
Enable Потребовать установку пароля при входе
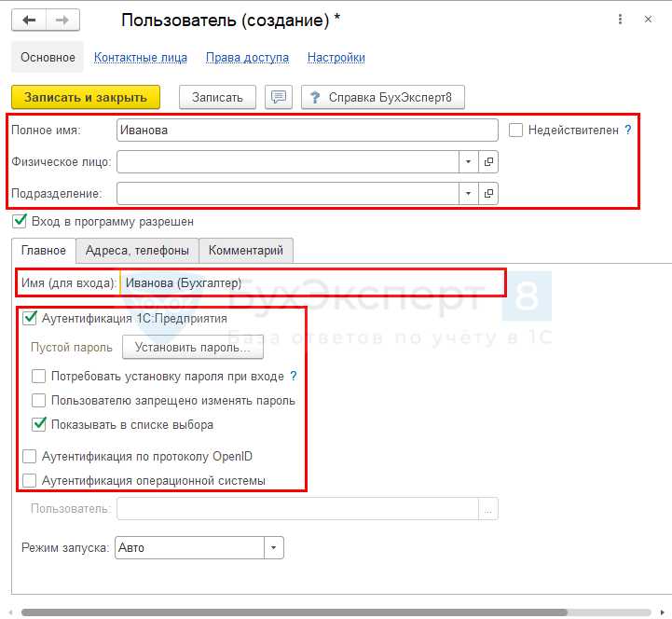coord(38,377)
